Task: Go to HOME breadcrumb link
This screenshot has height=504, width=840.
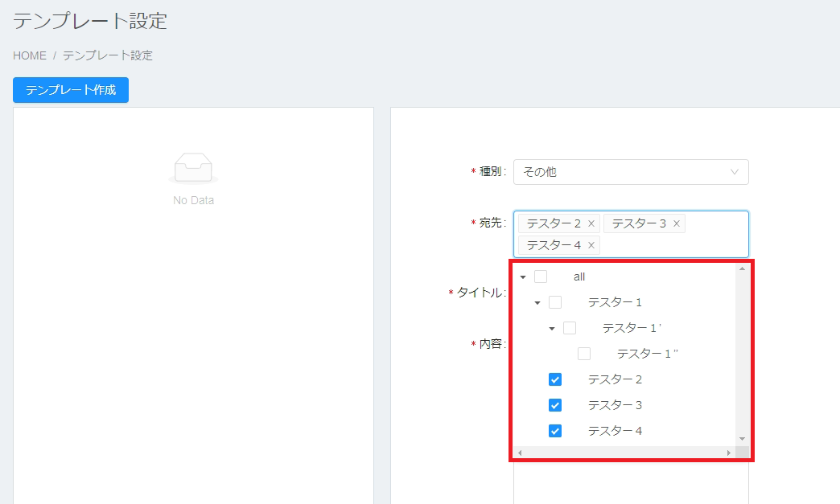Action: click(x=30, y=55)
